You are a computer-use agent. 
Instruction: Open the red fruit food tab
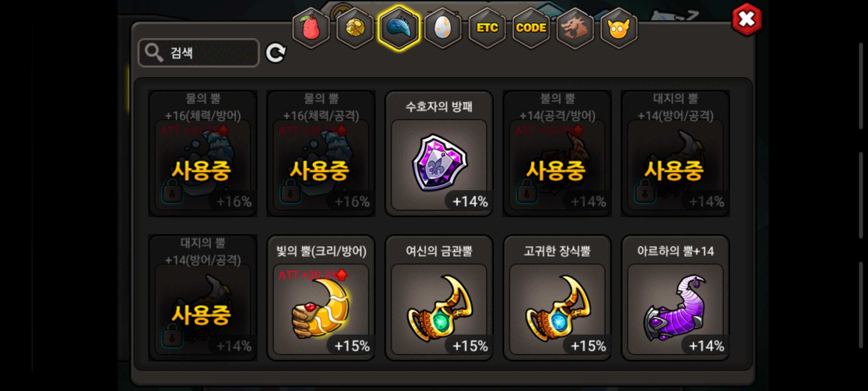pyautogui.click(x=311, y=28)
